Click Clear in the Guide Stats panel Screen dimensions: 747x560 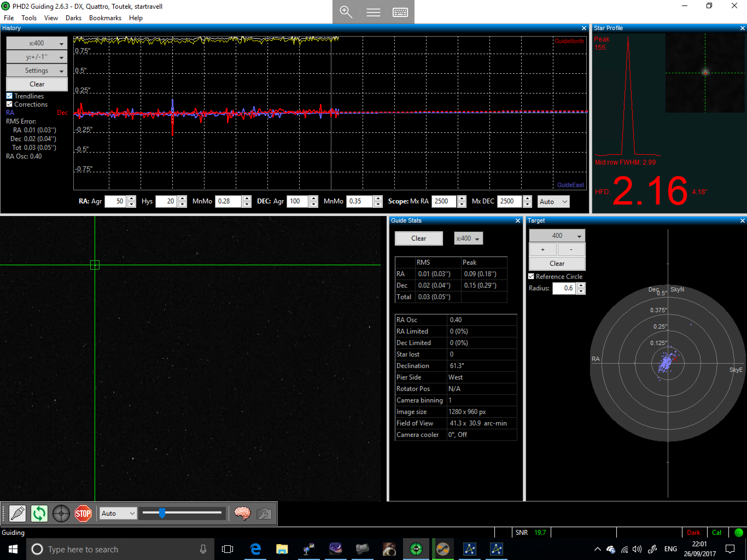(x=418, y=238)
